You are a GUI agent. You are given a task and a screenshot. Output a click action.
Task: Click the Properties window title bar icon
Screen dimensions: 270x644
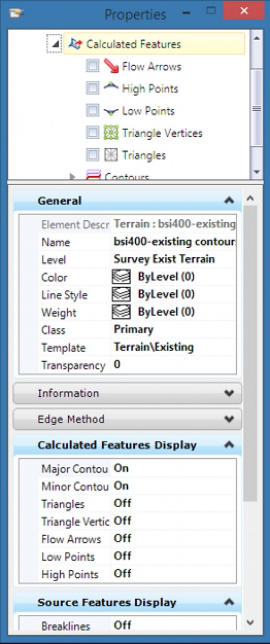click(x=18, y=13)
